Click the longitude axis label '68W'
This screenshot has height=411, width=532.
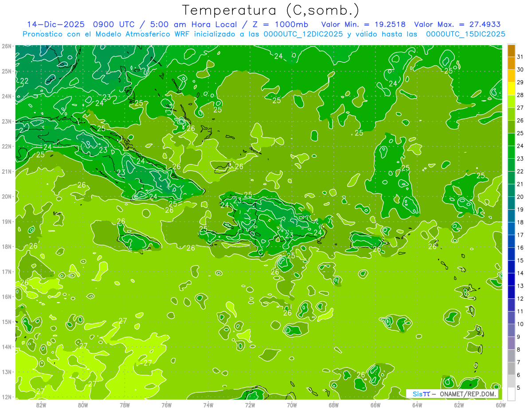click(333, 405)
